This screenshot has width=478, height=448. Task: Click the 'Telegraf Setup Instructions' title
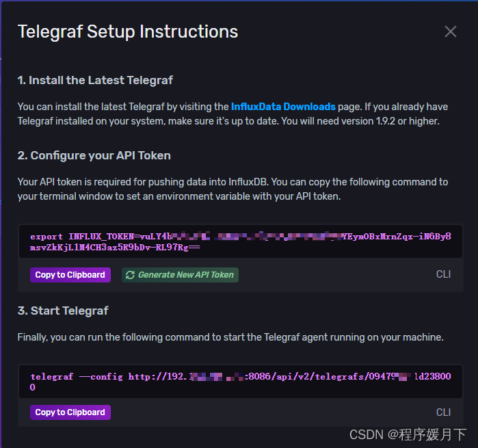[x=128, y=31]
